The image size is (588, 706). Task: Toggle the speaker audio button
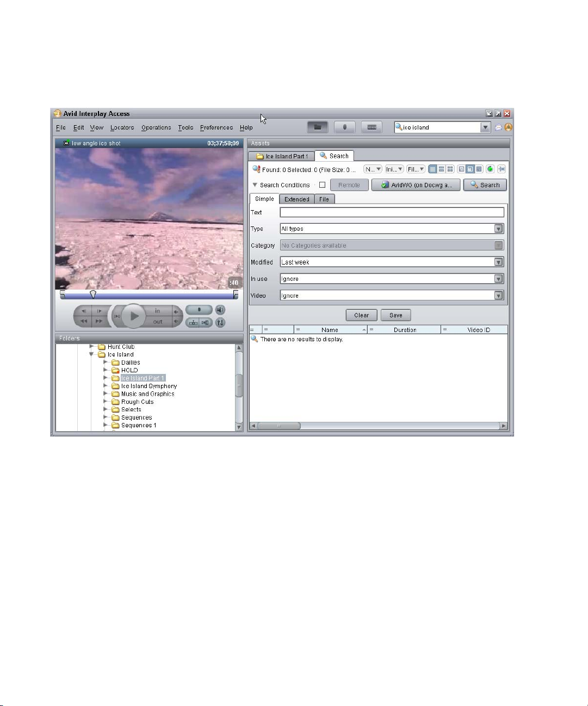(220, 310)
